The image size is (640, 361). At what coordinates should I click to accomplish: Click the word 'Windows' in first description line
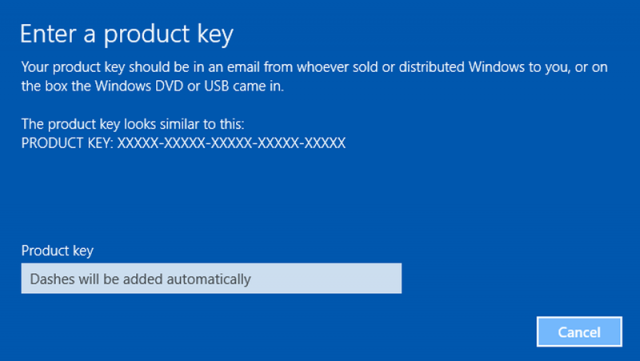tap(496, 67)
